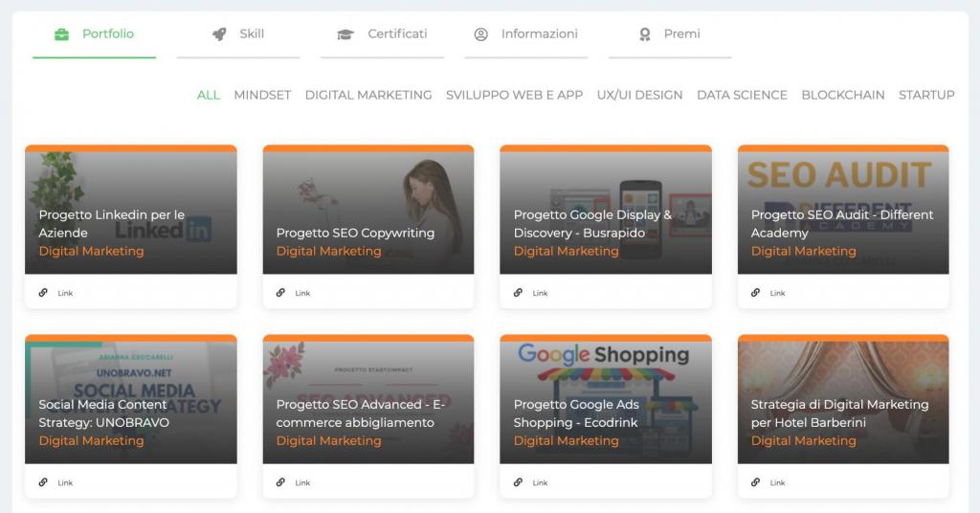Filter projects by DATA SCIENCE
The image size is (980, 513).
click(742, 95)
